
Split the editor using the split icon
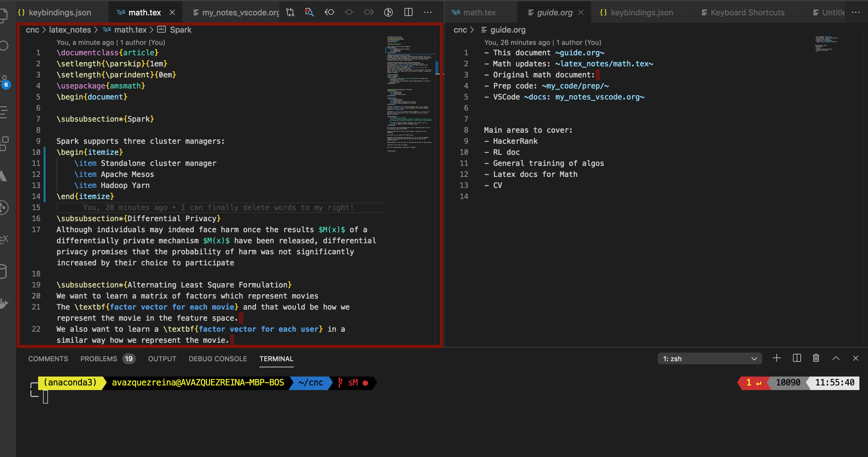408,12
